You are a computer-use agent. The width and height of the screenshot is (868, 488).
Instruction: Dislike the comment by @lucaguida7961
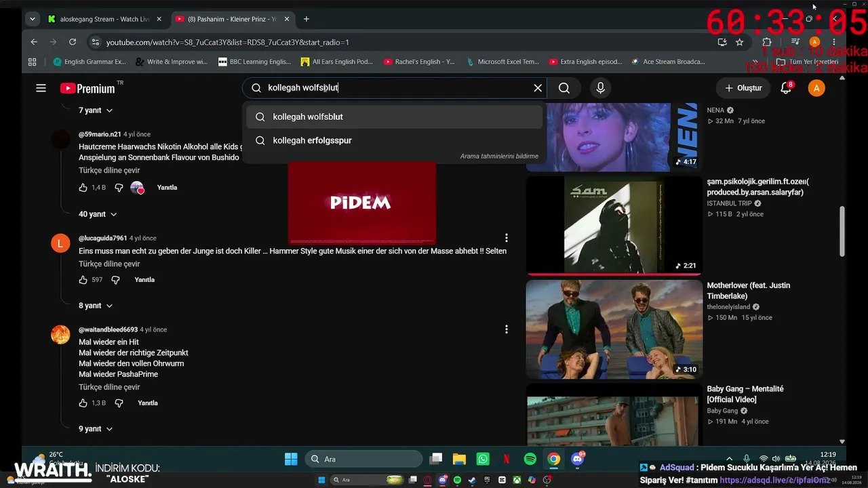point(115,280)
